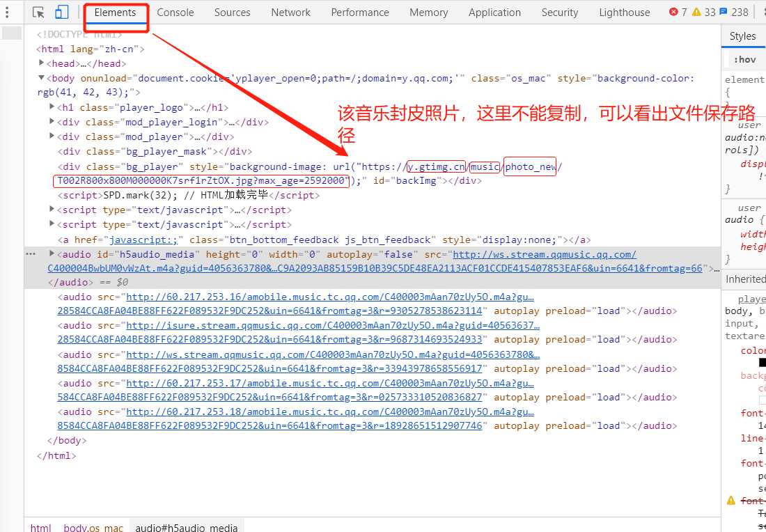766x532 pixels.
Task: Open the audio src link at 60.217.253.17
Action: pyautogui.click(x=295, y=390)
